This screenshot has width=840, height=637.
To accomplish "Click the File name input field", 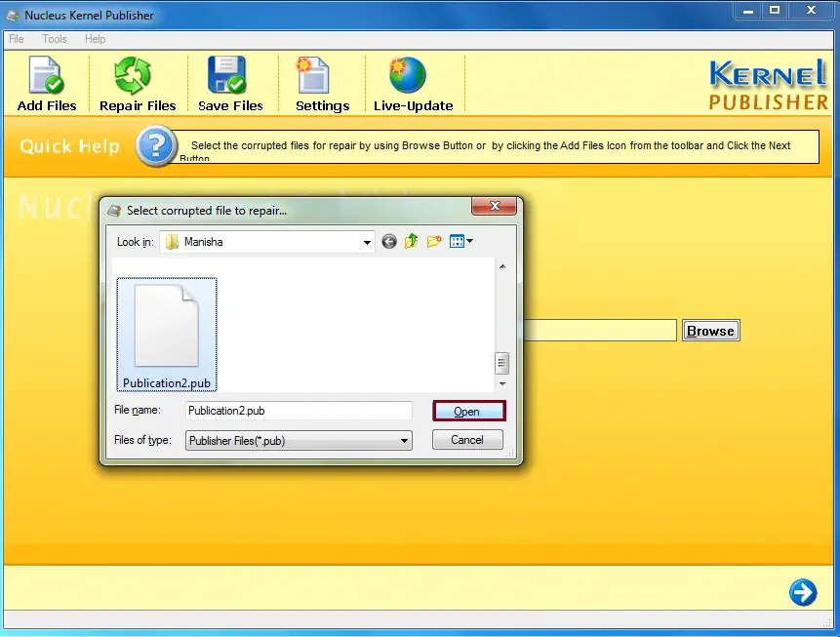I will coord(299,411).
